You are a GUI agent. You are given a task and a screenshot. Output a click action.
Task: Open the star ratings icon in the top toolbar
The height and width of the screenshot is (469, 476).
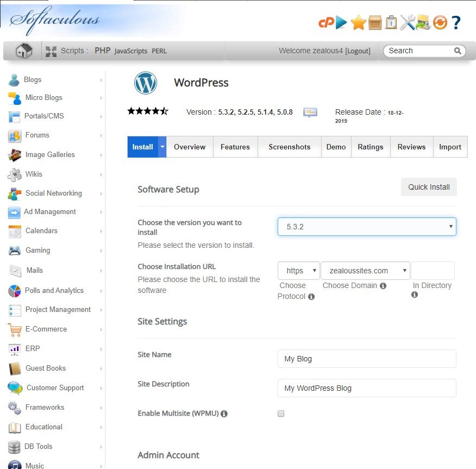pos(358,22)
